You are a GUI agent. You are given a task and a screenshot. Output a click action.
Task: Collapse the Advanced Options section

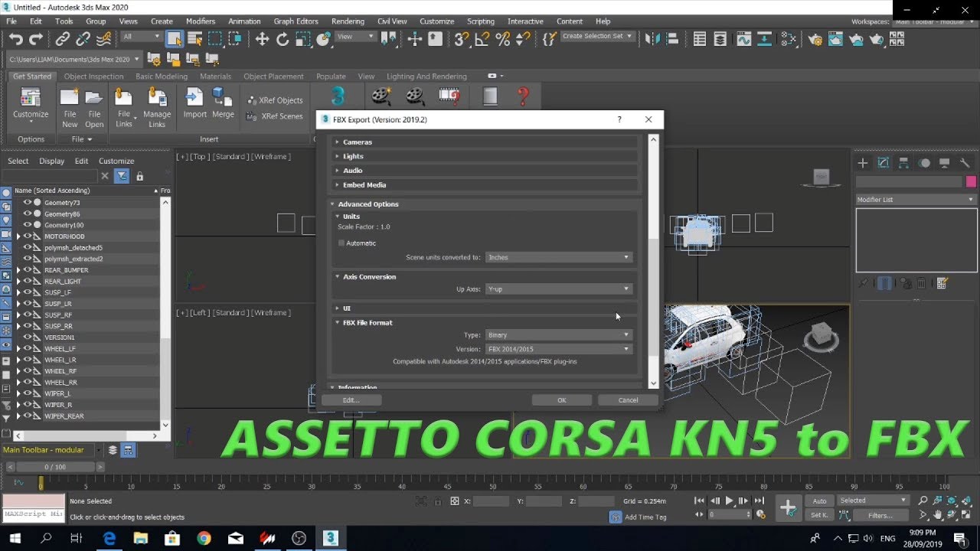pos(484,204)
